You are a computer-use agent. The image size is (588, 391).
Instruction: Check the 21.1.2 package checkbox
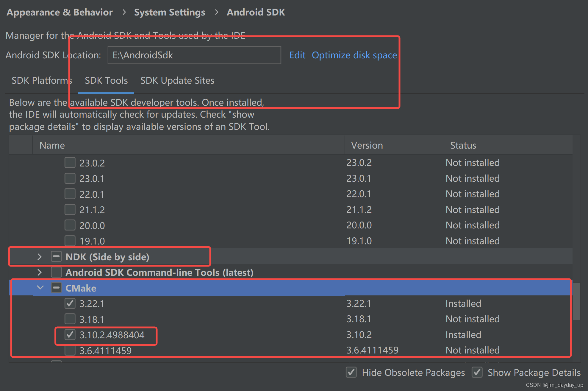click(70, 209)
